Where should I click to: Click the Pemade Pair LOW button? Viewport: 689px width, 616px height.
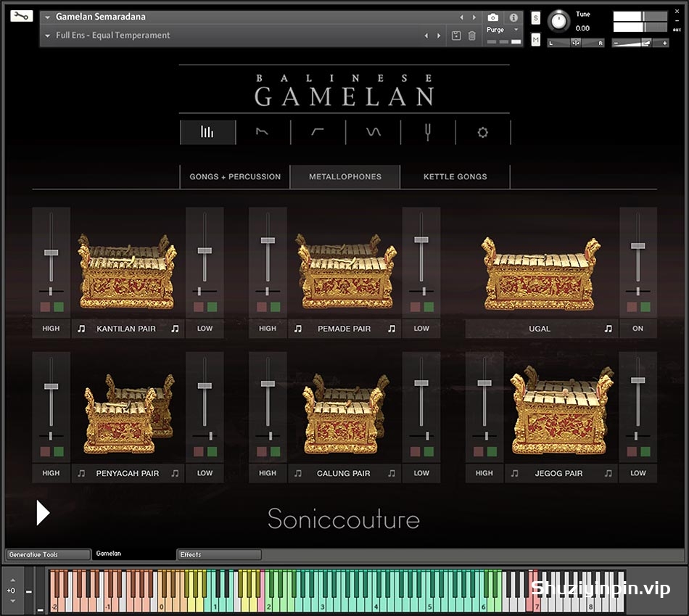point(421,329)
